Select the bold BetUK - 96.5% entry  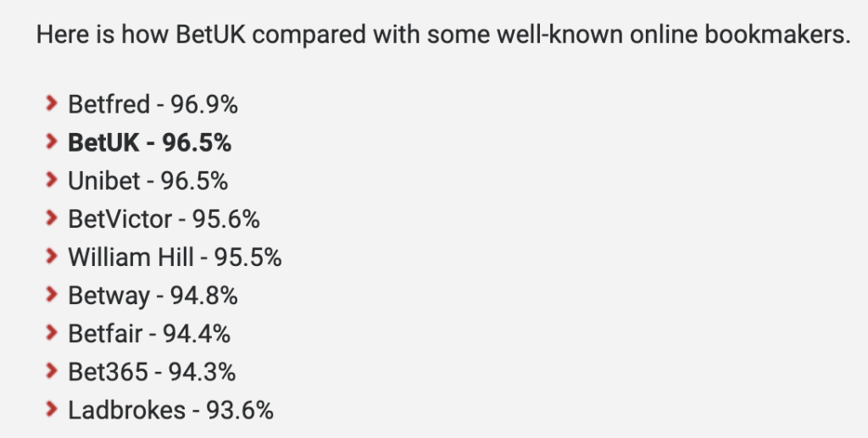(149, 142)
